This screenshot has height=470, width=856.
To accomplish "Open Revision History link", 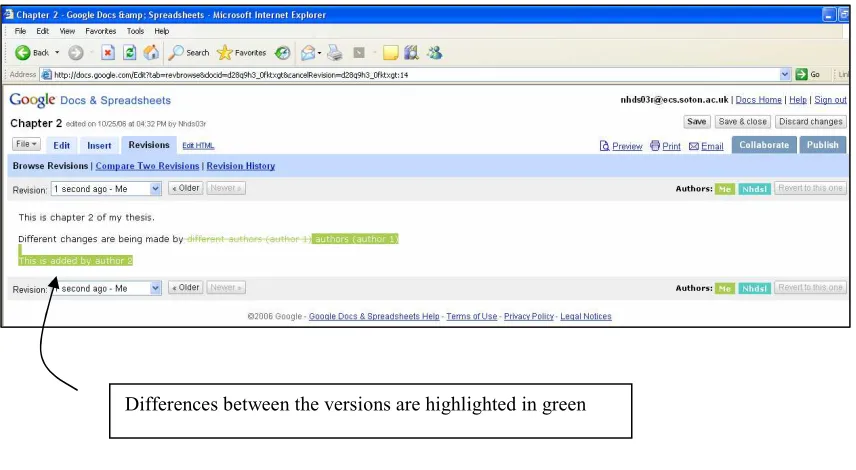I will click(x=241, y=166).
